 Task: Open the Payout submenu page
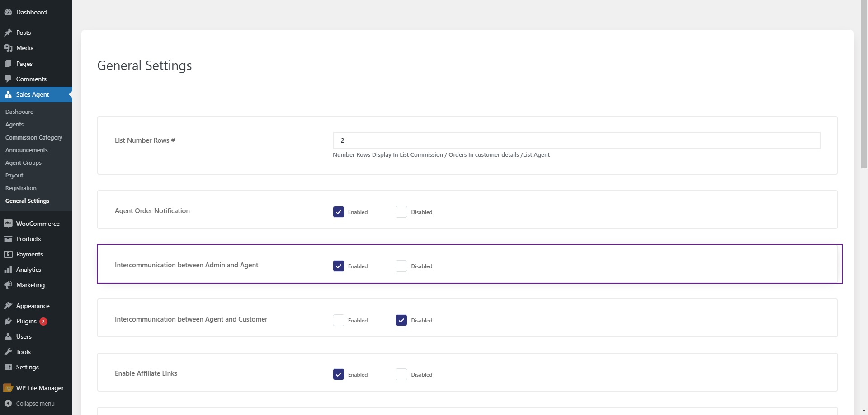click(x=14, y=175)
